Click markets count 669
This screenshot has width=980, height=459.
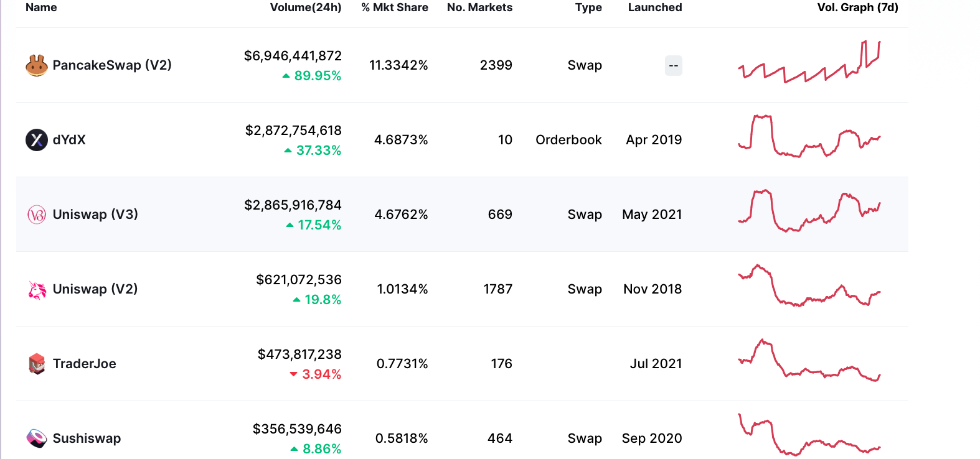pos(500,215)
